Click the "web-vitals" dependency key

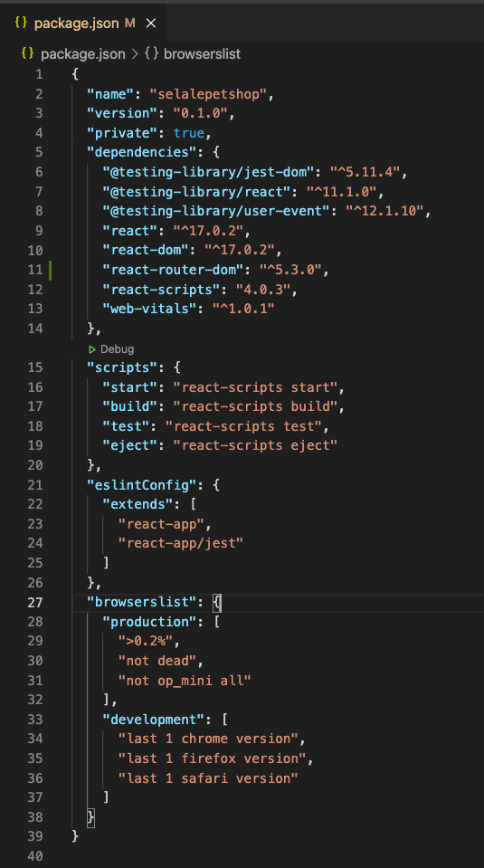(149, 309)
